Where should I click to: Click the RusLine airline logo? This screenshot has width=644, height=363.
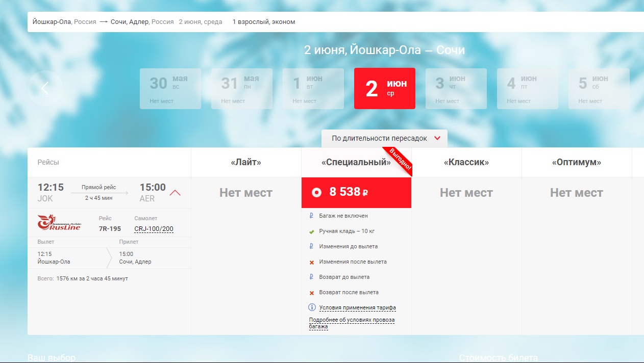pos(59,223)
